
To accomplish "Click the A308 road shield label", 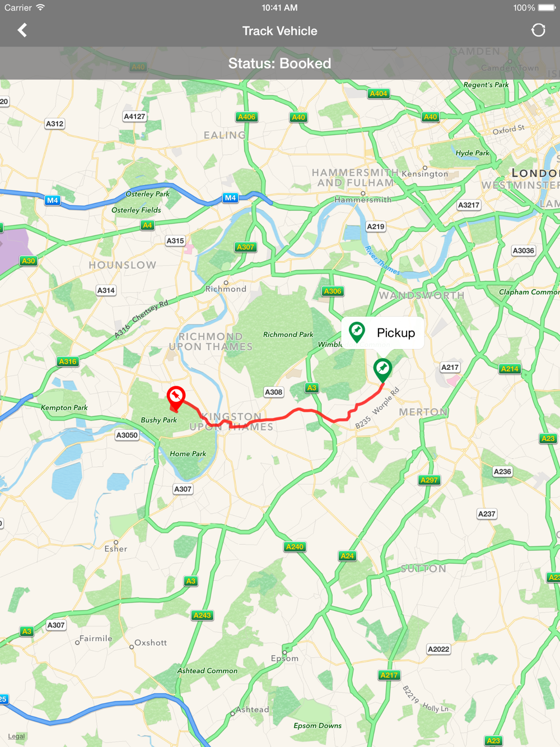I will coord(274,392).
